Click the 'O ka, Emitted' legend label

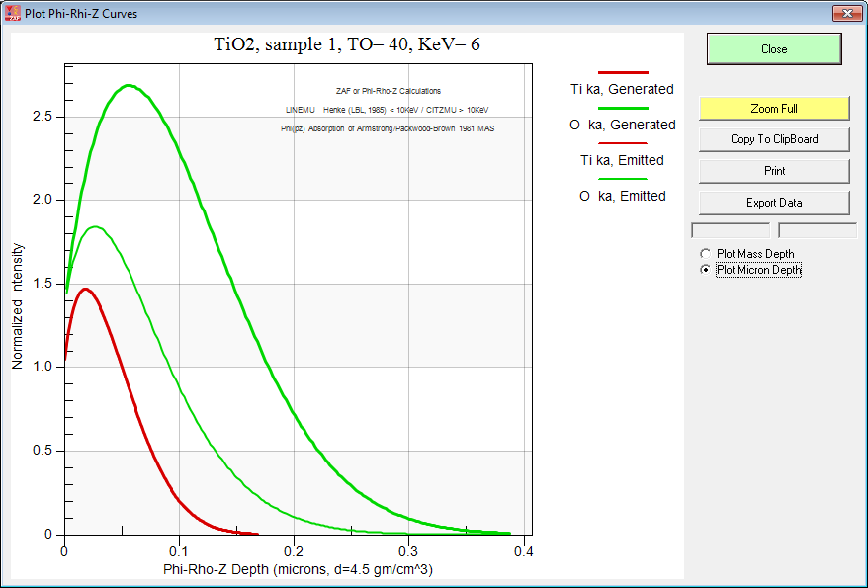tap(623, 196)
